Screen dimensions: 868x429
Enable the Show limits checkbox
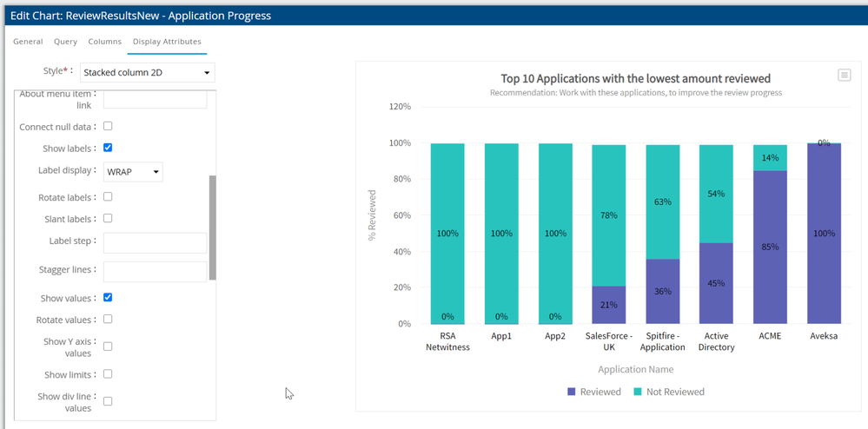tap(108, 374)
